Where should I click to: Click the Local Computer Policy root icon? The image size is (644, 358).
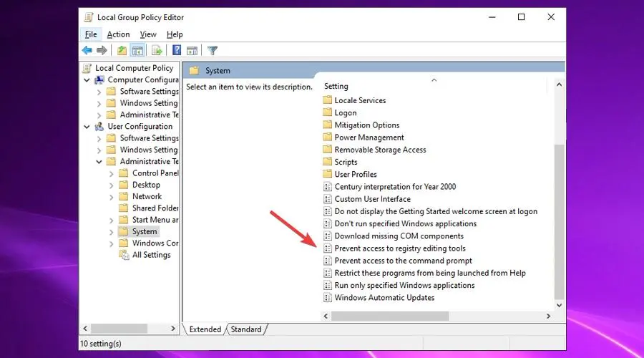tap(87, 68)
